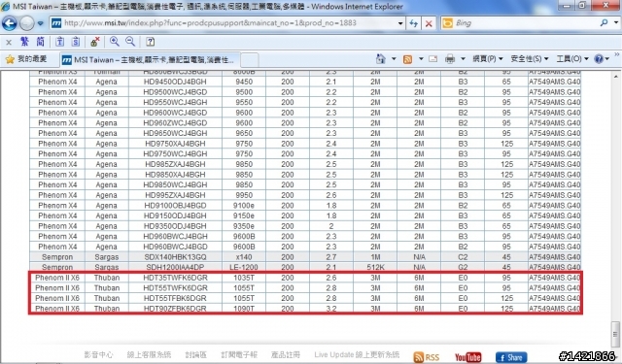Image resolution: width=622 pixels, height=364 pixels.
Task: Click the HDT55TWFK6DGR cell
Action: [x=175, y=288]
